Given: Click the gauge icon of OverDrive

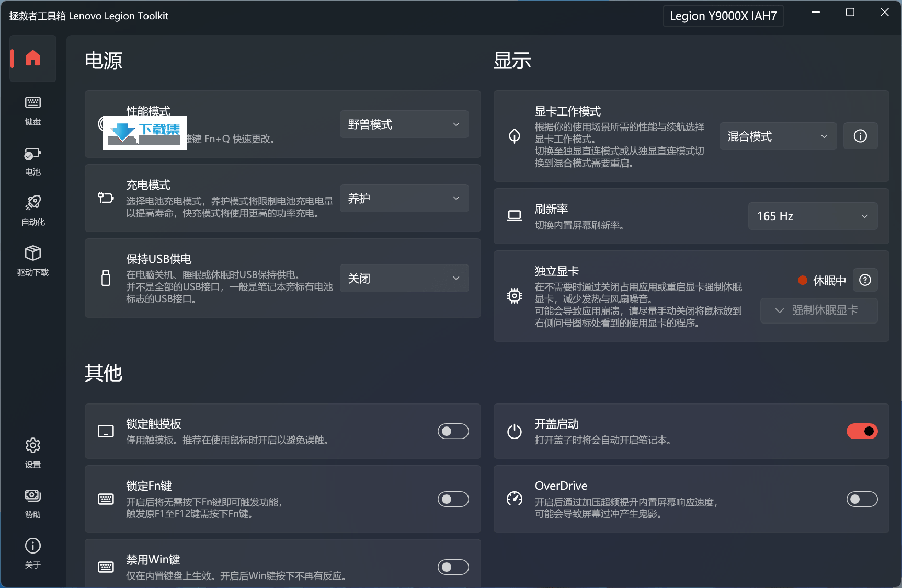Looking at the screenshot, I should 515,499.
